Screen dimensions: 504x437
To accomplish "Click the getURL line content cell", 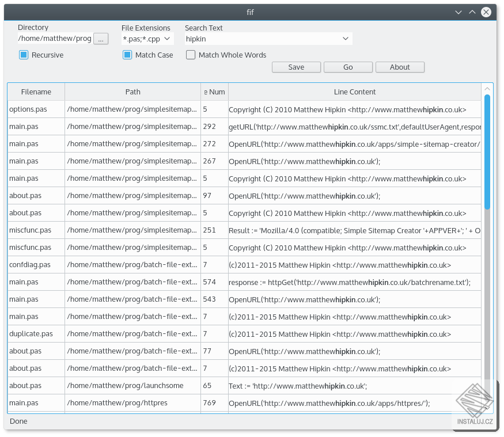I will (355, 127).
